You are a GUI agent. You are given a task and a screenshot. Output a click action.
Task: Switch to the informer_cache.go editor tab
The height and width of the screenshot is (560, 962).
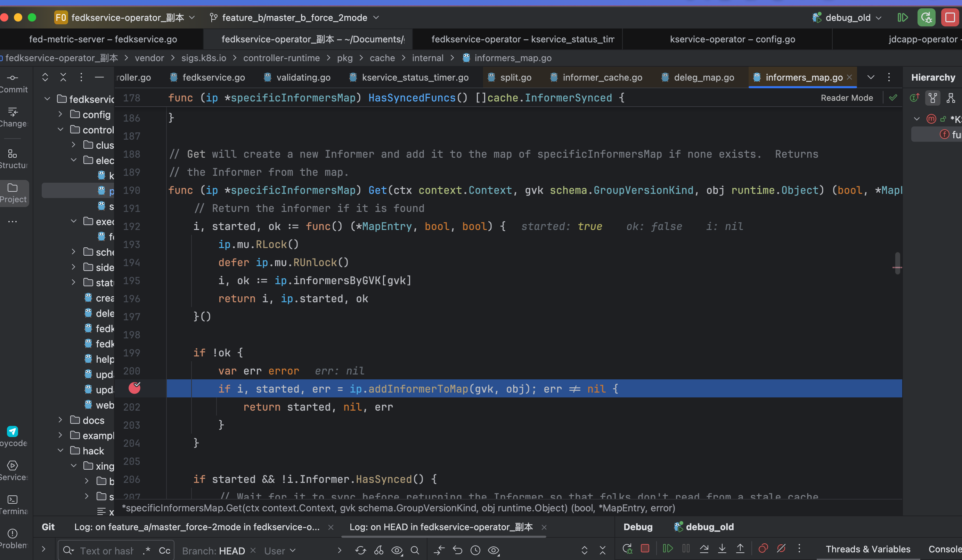point(602,77)
